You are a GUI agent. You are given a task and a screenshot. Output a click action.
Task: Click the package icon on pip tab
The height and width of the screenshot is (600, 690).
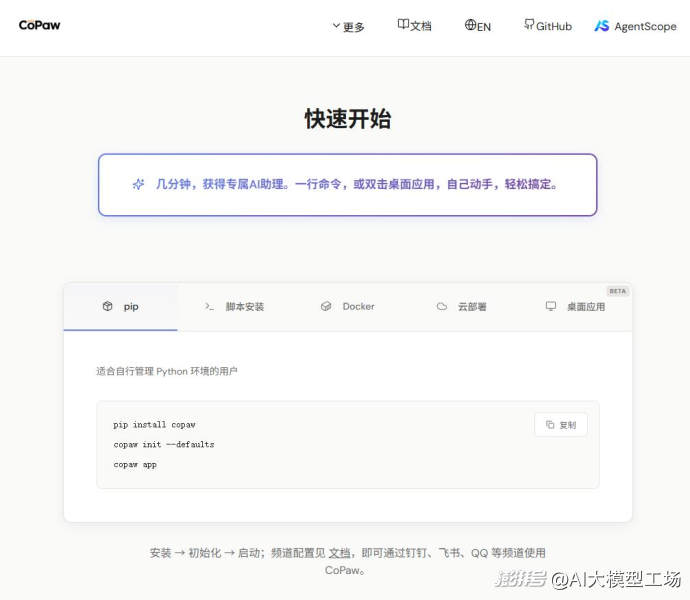108,306
